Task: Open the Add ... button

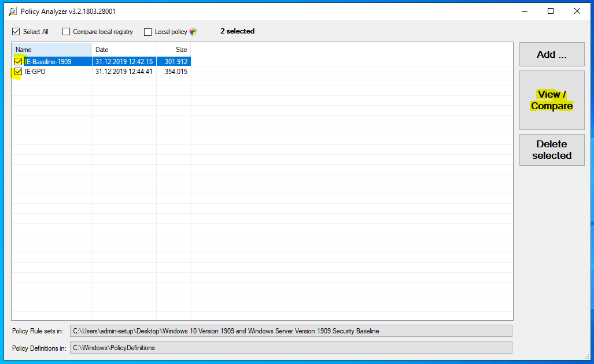Action: click(x=552, y=54)
